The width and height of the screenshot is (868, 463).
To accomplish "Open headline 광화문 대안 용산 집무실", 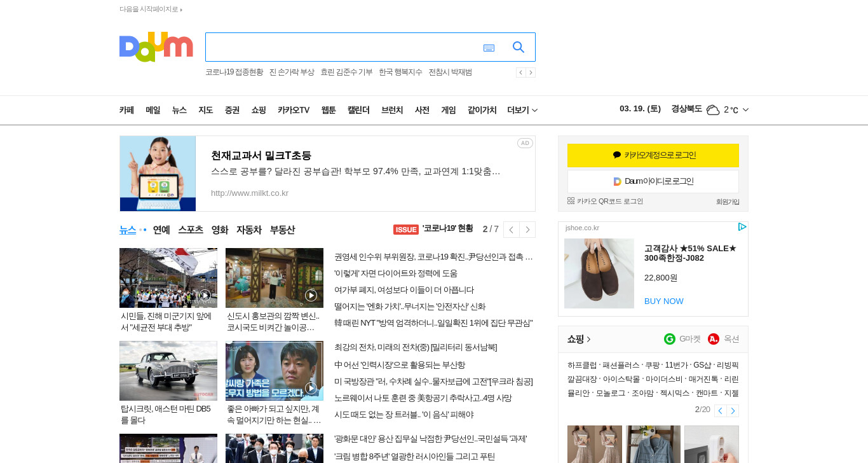I will point(430,439).
